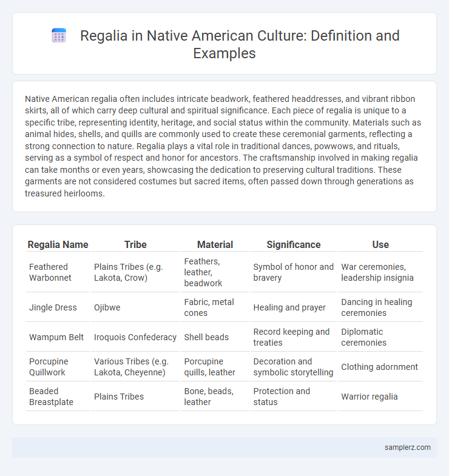Click the 'Porcupine quills, leather' cell
Image resolution: width=449 pixels, height=476 pixels.
pos(215,367)
